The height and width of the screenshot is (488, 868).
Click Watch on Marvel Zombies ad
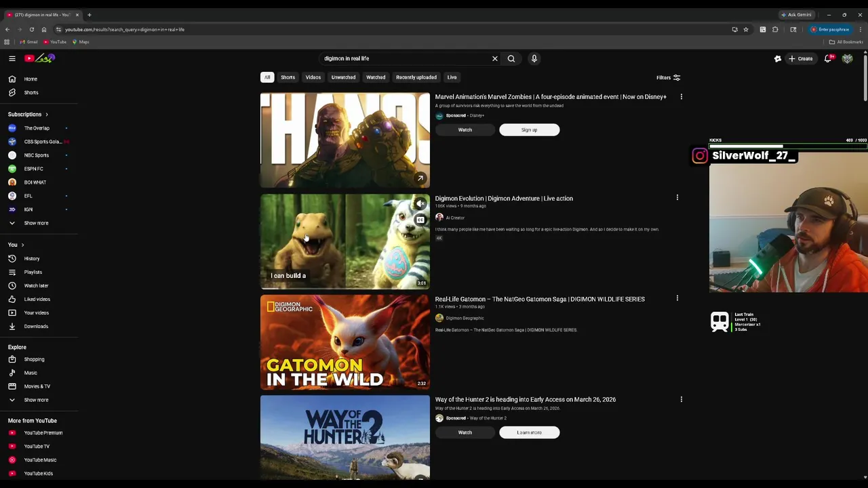465,129
